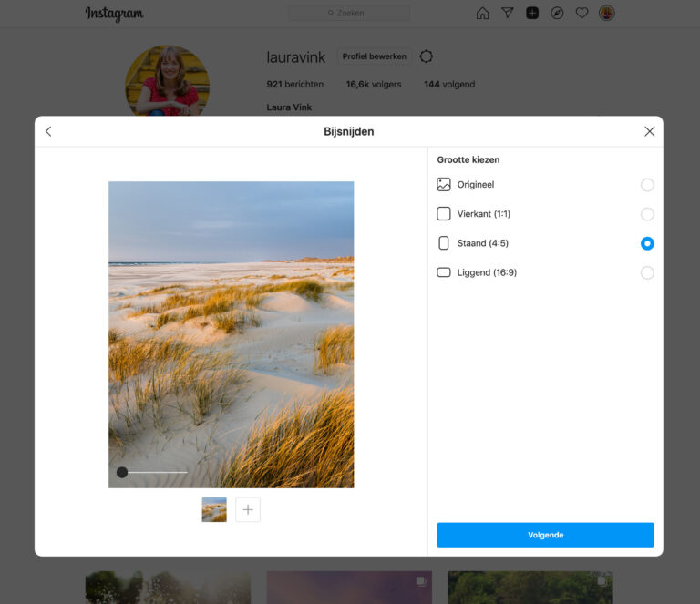
Task: Click the Volgende button
Action: [x=545, y=535]
